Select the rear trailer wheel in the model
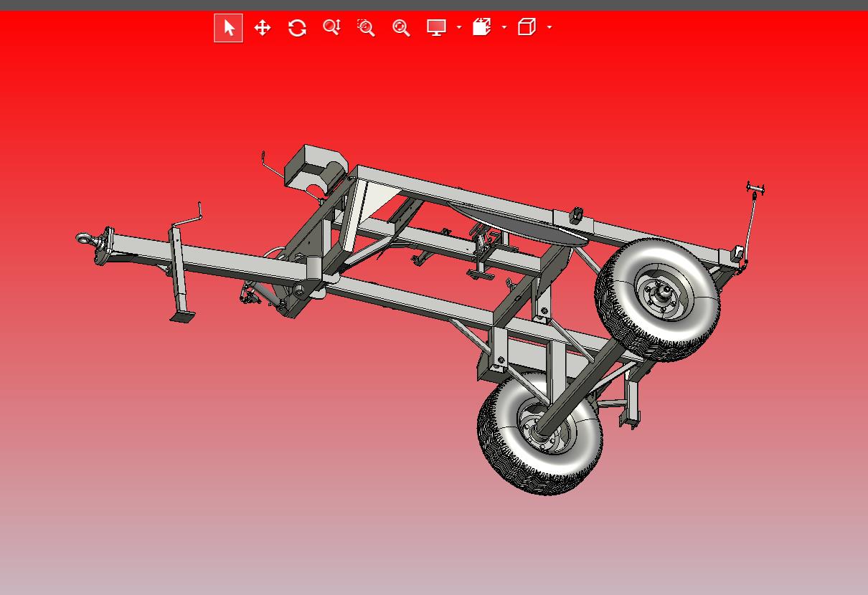The width and height of the screenshot is (868, 595). (x=657, y=300)
